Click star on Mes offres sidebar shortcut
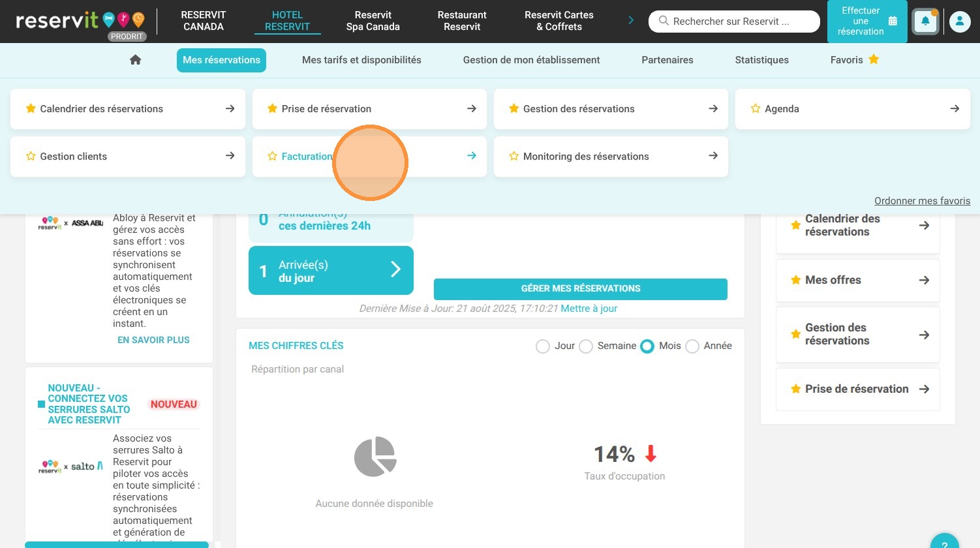 795,280
